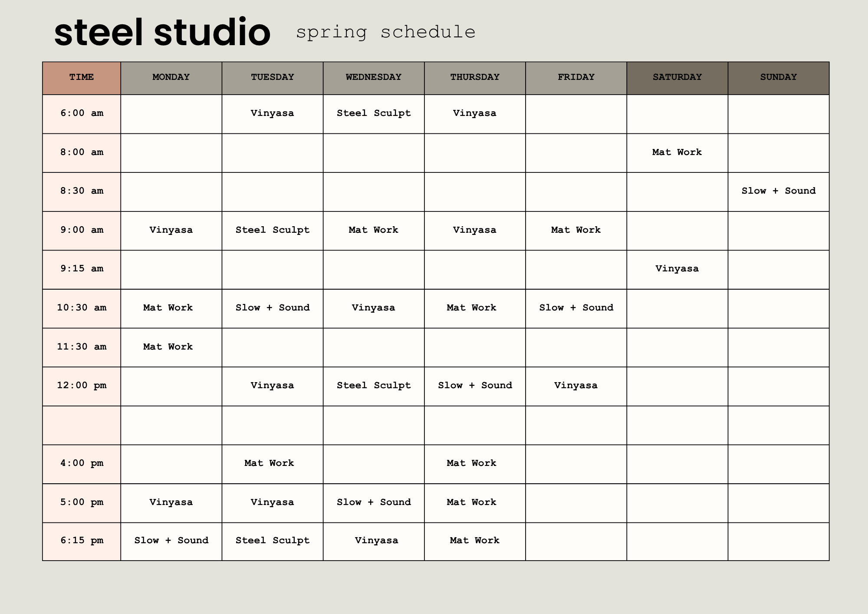Viewport: 868px width, 614px height.
Task: Select the WEDNESDAY column header
Action: pyautogui.click(x=373, y=77)
